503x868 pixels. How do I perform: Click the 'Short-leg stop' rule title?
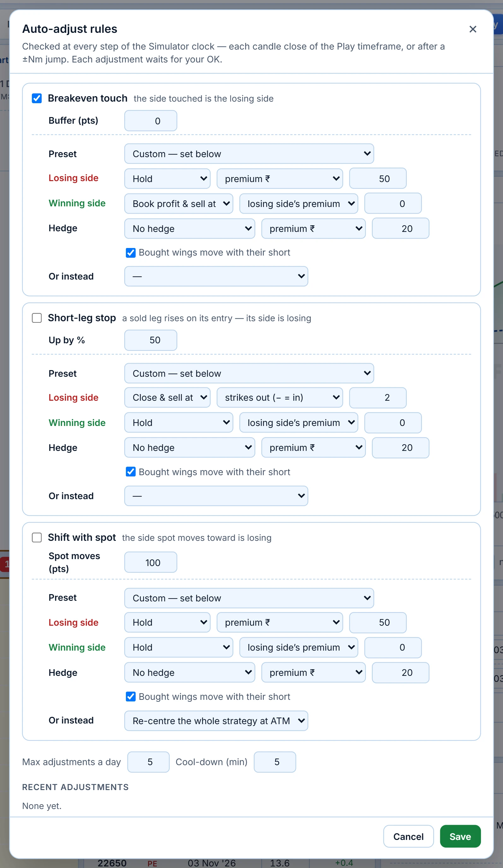tap(82, 318)
